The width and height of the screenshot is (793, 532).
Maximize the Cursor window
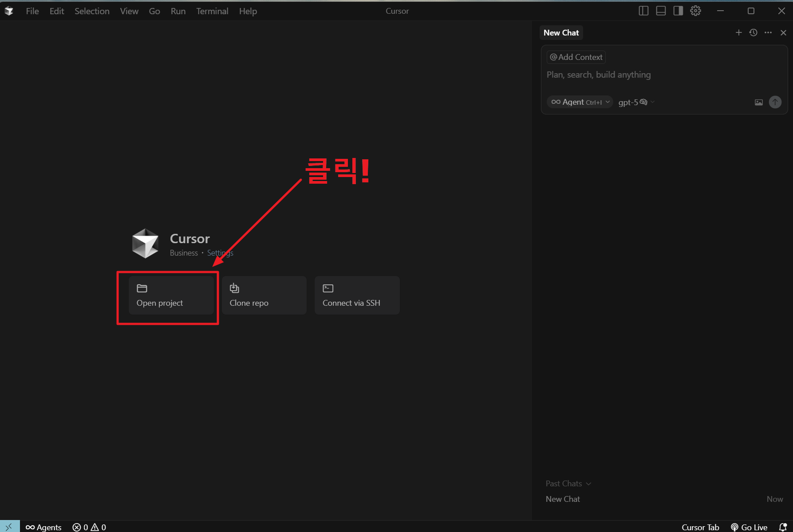coord(751,11)
